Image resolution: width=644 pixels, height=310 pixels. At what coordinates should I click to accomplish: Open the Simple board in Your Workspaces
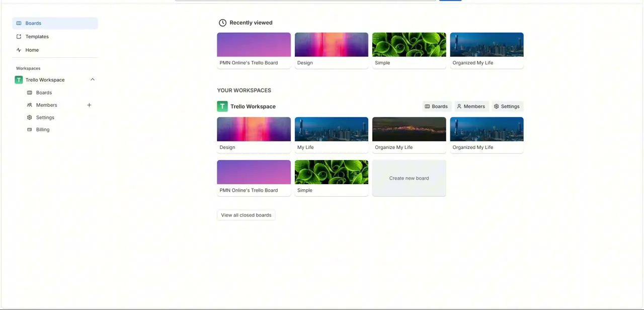click(332, 178)
